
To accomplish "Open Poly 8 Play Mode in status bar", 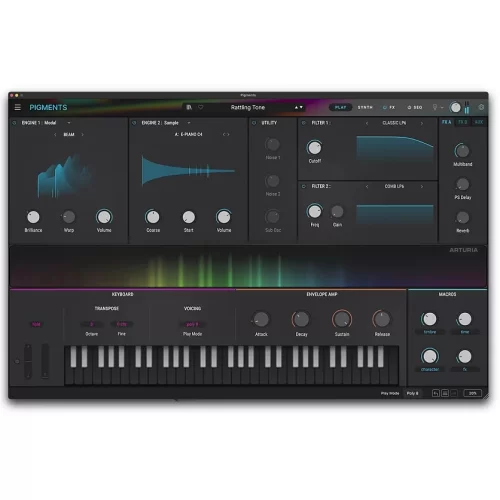I will 412,393.
